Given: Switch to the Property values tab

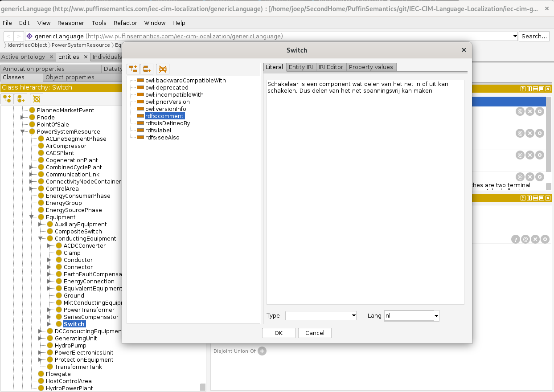Looking at the screenshot, I should pos(371,67).
